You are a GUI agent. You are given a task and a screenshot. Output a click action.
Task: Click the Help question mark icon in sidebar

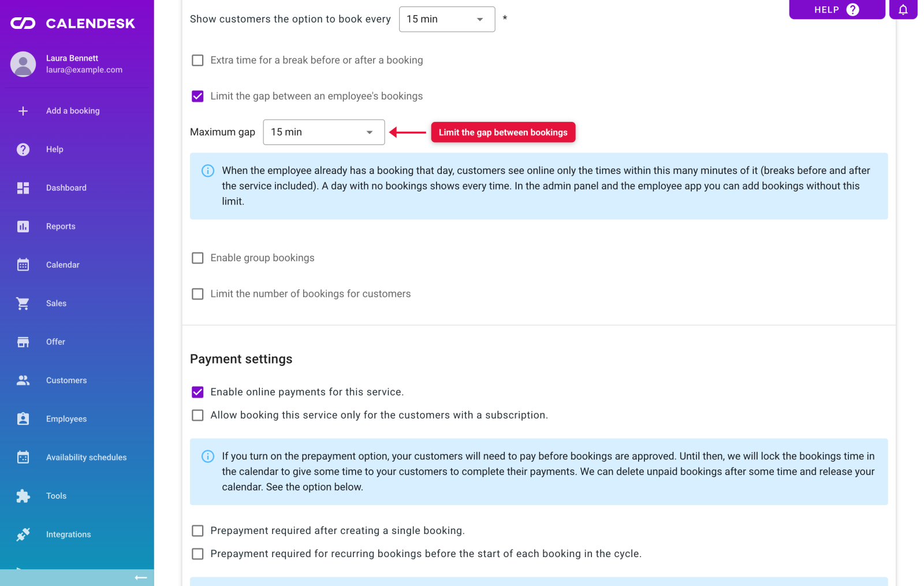pyautogui.click(x=23, y=150)
